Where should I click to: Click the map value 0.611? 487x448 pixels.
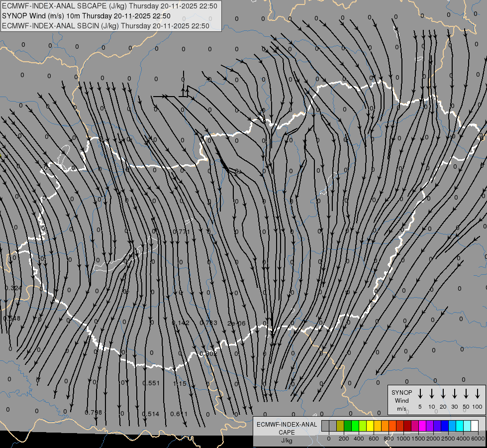[x=179, y=414]
